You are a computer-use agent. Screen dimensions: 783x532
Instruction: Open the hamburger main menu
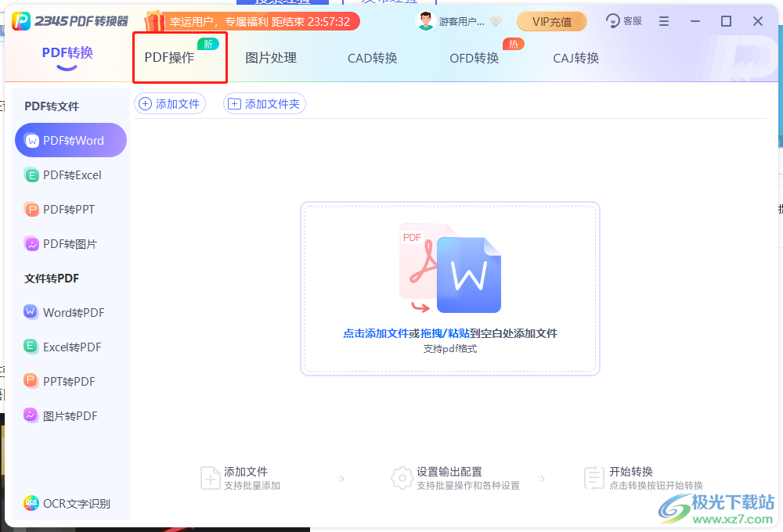[x=664, y=21]
